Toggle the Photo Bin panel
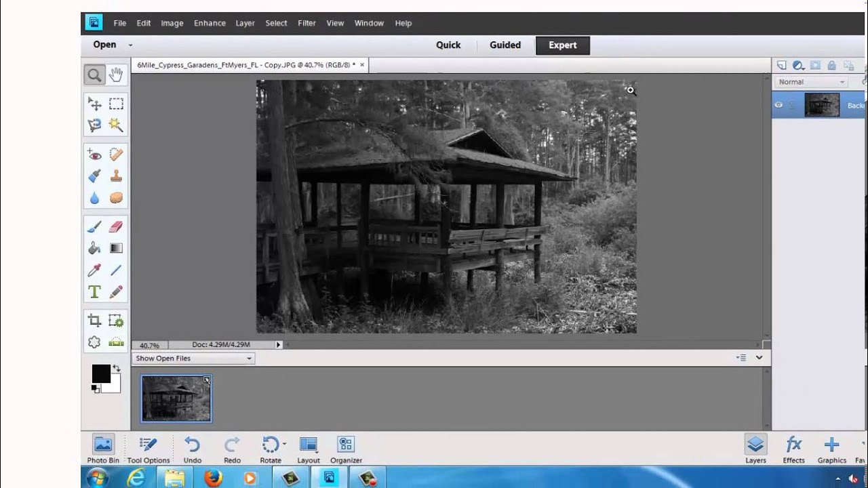The image size is (868, 488). tap(103, 449)
